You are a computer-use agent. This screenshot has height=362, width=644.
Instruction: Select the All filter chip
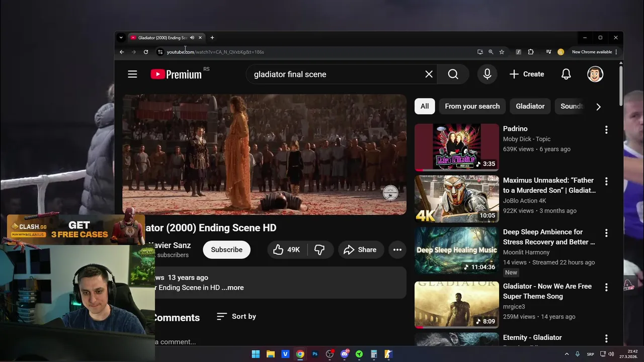(425, 106)
